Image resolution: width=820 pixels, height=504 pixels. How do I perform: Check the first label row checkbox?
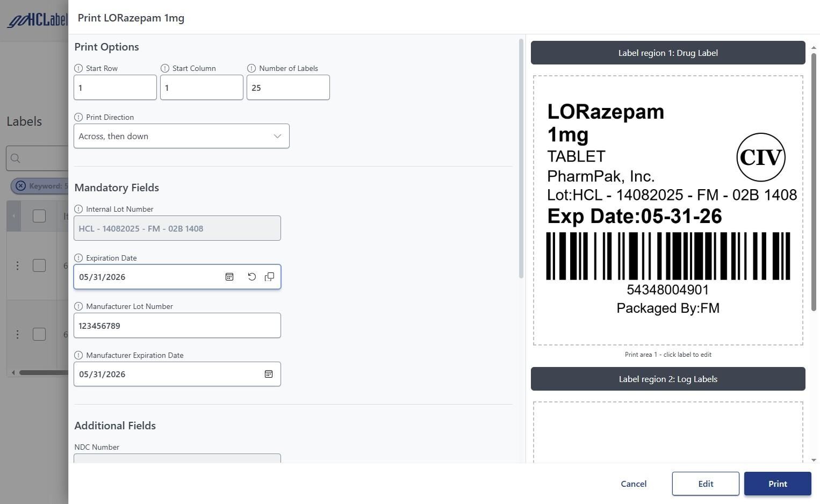click(x=39, y=265)
